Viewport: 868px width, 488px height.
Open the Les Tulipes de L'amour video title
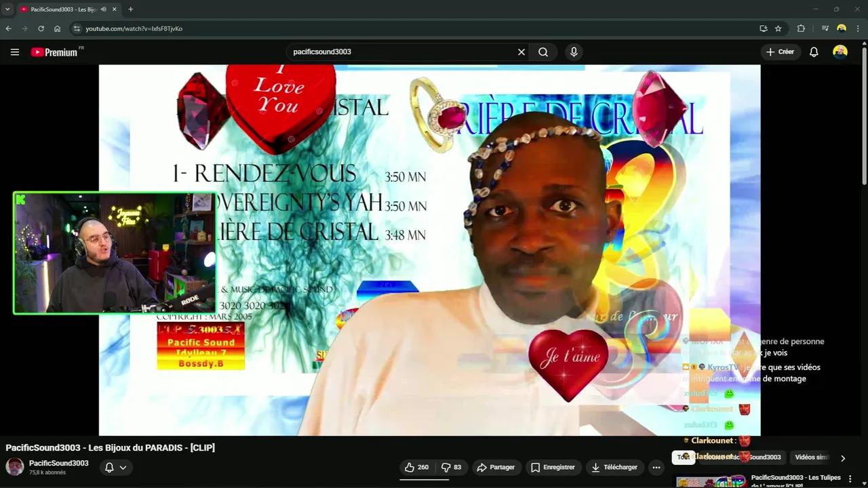tap(795, 481)
